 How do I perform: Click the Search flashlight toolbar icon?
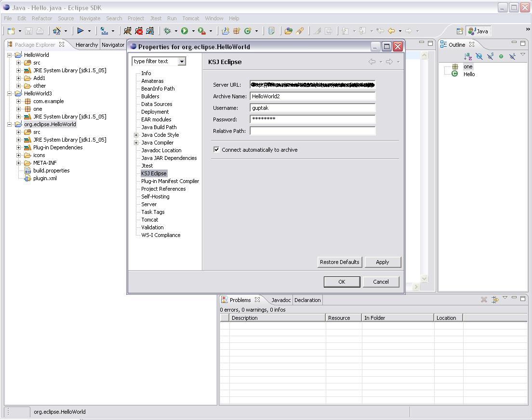[x=300, y=31]
